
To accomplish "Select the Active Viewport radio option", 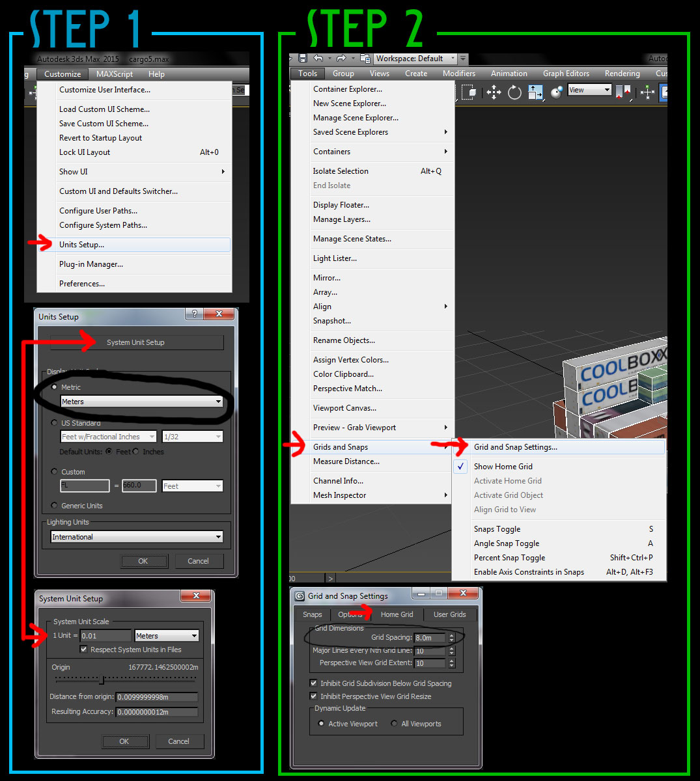I will (x=321, y=724).
